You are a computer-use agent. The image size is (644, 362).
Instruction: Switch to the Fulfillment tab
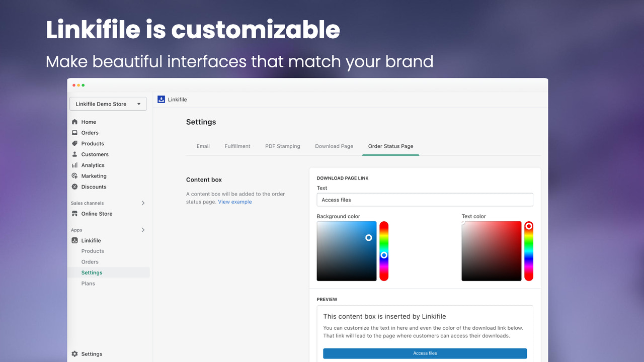pyautogui.click(x=237, y=146)
